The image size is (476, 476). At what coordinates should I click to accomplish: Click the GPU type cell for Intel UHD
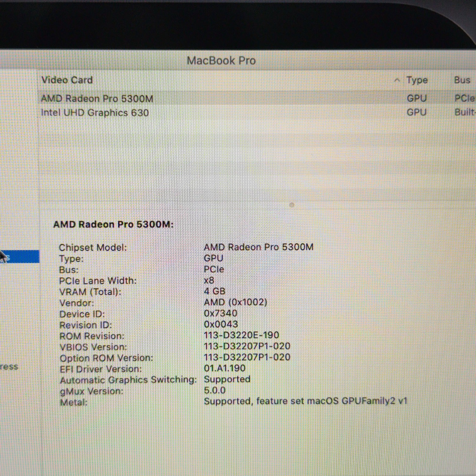point(416,113)
